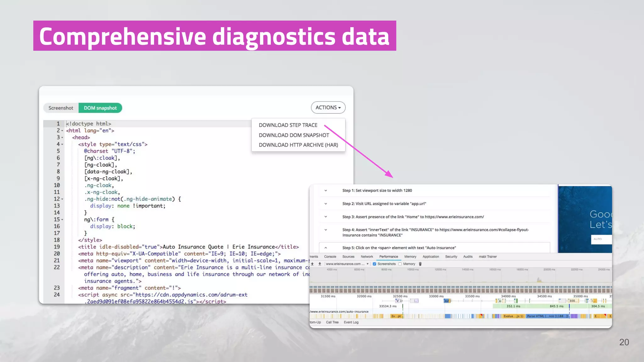Click the save profile download arrow icon
The image size is (644, 362).
(319, 264)
